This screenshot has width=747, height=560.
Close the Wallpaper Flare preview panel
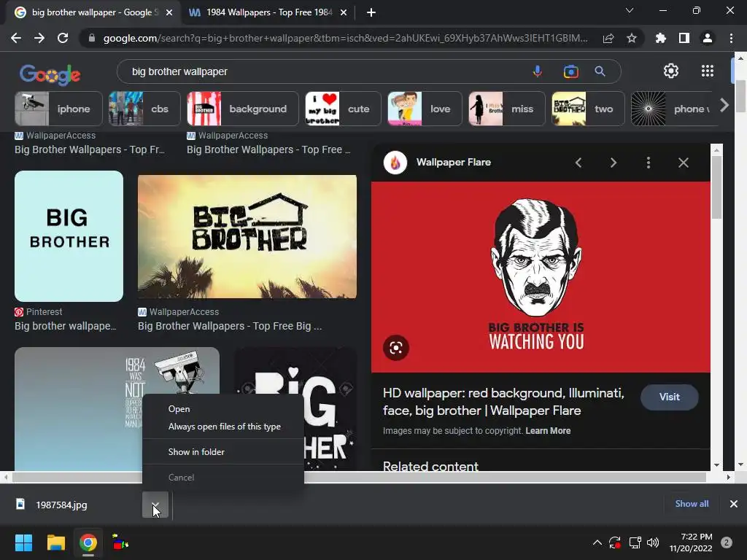pyautogui.click(x=683, y=163)
